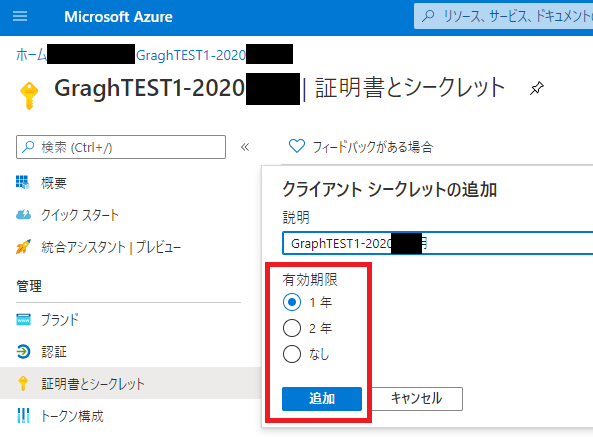This screenshot has height=437, width=593.
Task: Click the 認証 arrow-circle icon
Action: click(x=23, y=351)
